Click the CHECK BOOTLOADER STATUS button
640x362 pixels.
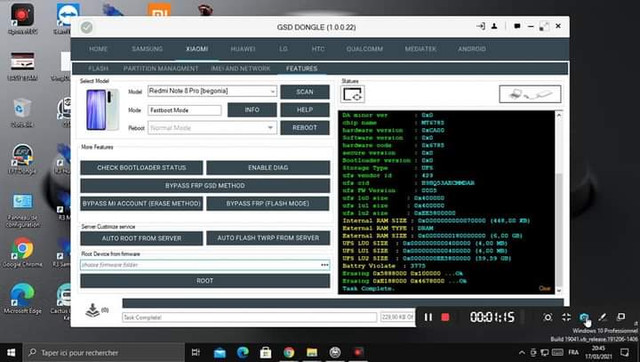coord(142,168)
